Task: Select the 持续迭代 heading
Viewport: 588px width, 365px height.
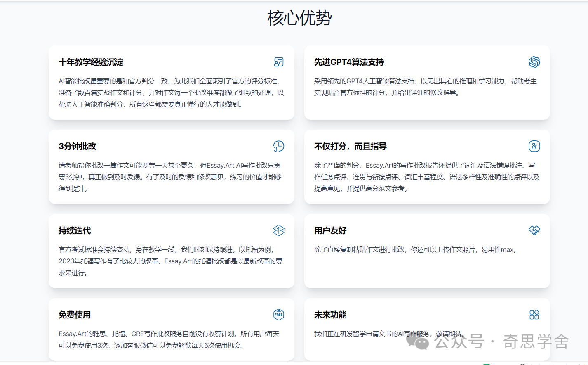Action: pyautogui.click(x=75, y=231)
